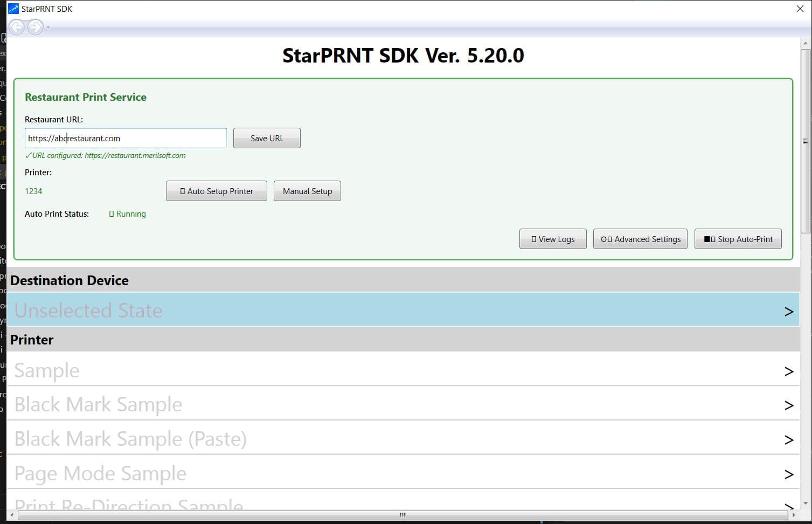Click the printer name 1234
Image resolution: width=812 pixels, height=524 pixels.
pos(33,191)
